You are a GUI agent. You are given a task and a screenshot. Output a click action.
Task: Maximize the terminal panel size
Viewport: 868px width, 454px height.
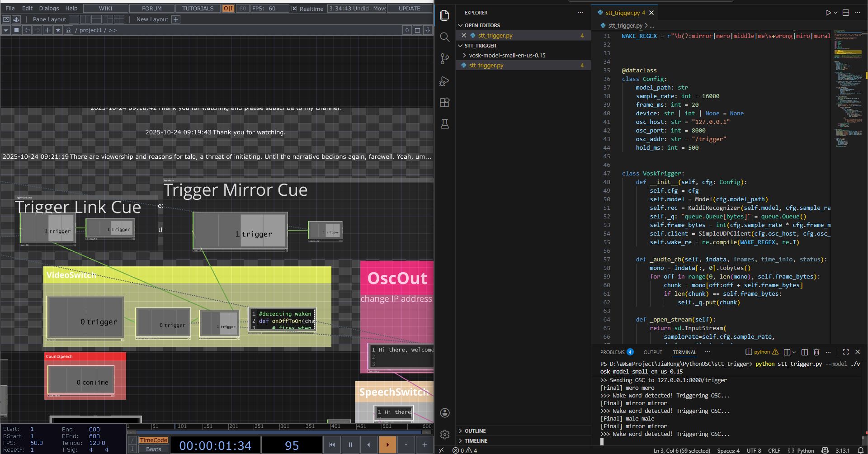coord(846,352)
